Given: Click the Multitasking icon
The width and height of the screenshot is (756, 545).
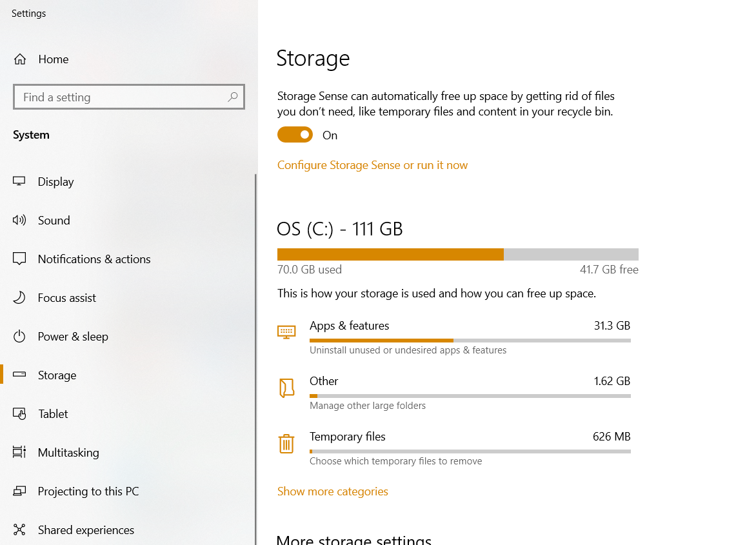Looking at the screenshot, I should pos(19,452).
